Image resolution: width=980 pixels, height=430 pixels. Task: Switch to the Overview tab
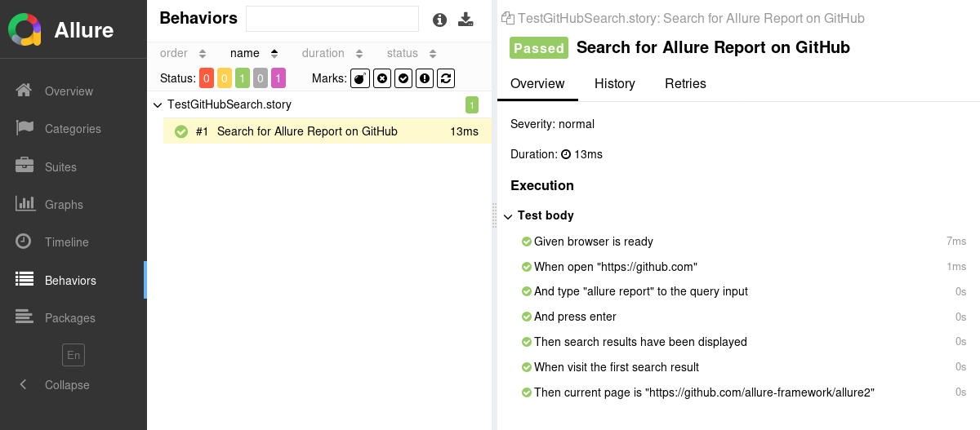tap(537, 83)
